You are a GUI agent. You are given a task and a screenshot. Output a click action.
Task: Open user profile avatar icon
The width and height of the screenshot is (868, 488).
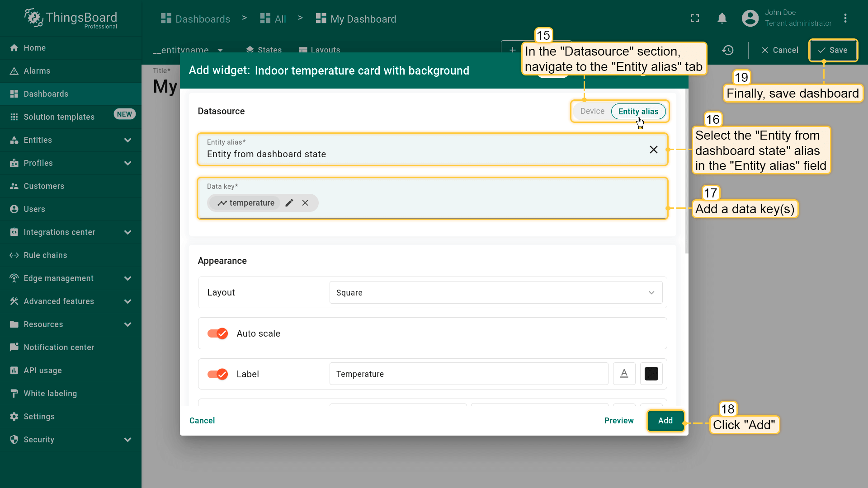pos(750,19)
